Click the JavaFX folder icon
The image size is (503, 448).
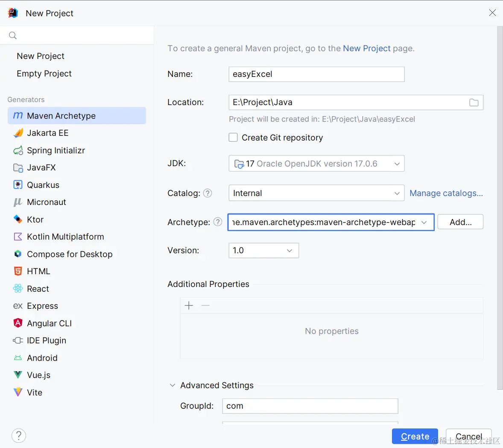coord(18,167)
